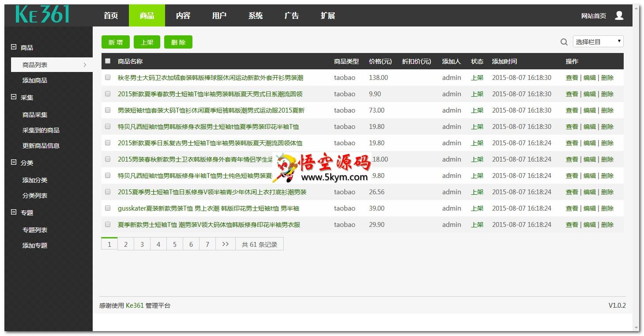The image size is (644, 336).
Task: Open the 内容 top menu
Action: [183, 15]
